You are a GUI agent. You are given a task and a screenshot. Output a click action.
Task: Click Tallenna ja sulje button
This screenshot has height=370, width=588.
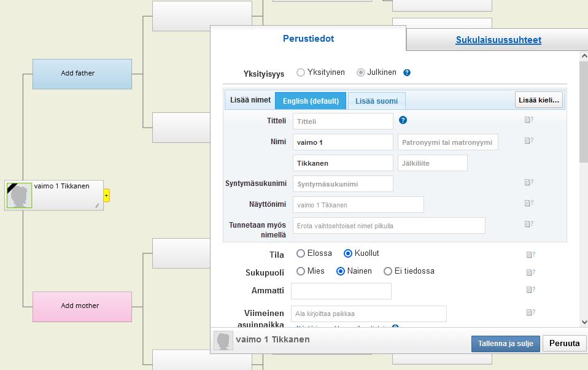506,344
